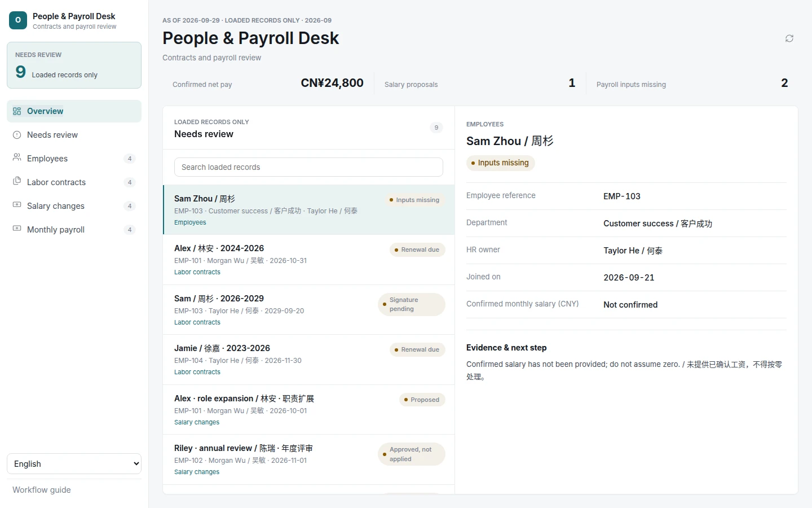812x508 pixels.
Task: Click the Salary changes banknote icon
Action: point(17,205)
